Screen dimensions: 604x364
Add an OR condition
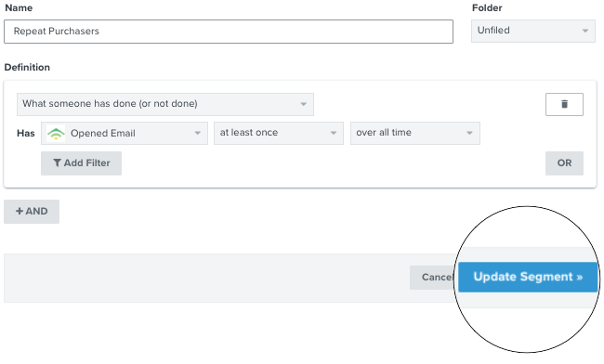[564, 163]
